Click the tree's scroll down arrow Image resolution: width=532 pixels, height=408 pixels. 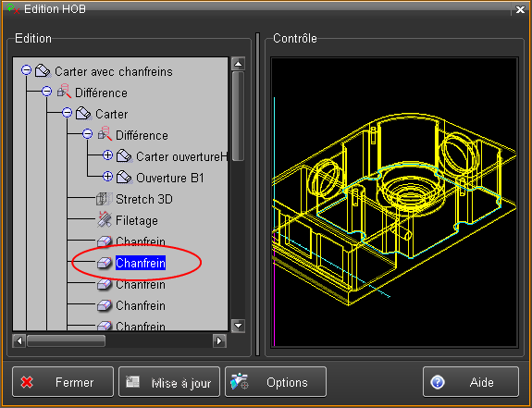tap(238, 326)
